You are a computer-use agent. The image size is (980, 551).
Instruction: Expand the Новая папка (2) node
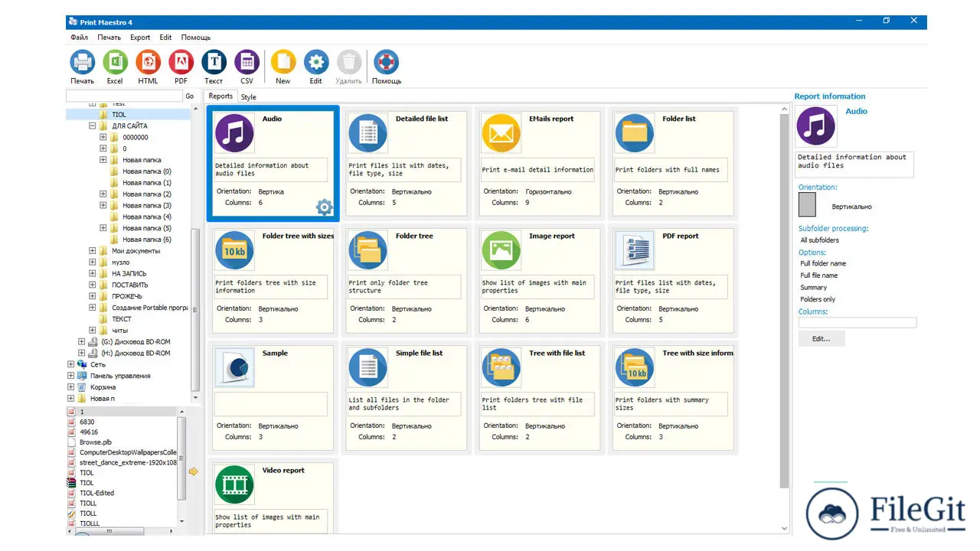coord(103,194)
